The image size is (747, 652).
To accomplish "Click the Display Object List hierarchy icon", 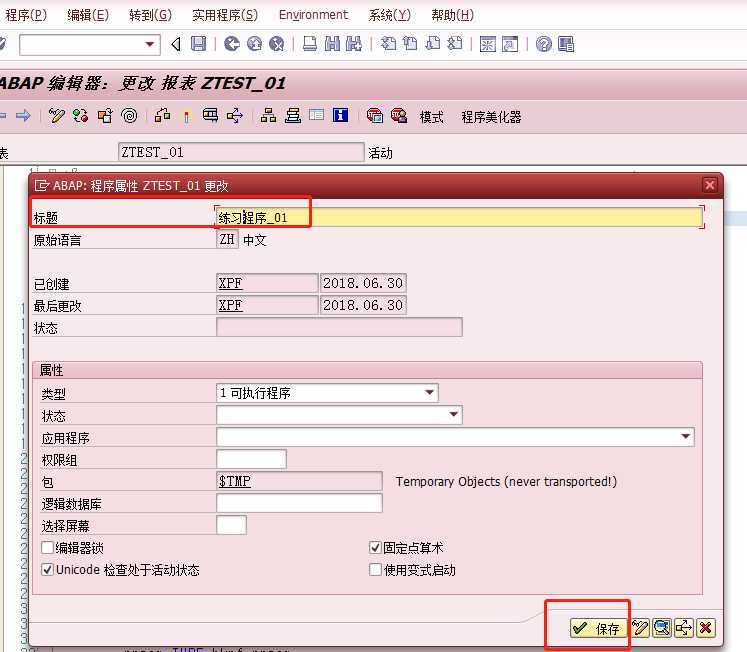I will [268, 116].
